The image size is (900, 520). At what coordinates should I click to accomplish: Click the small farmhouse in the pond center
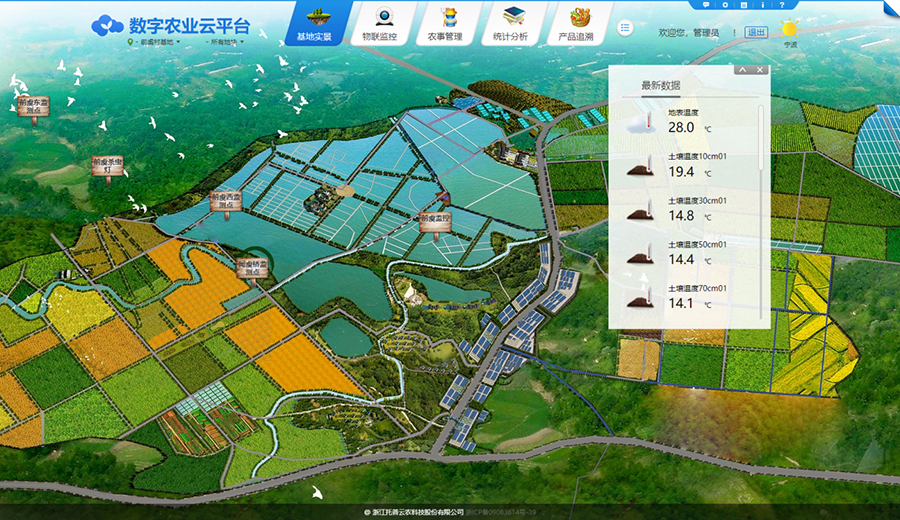(323, 201)
